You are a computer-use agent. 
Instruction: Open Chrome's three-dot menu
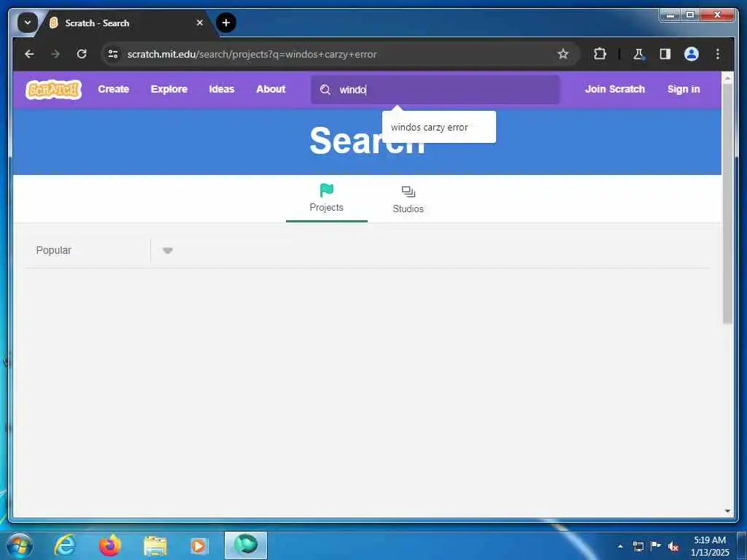tap(718, 54)
